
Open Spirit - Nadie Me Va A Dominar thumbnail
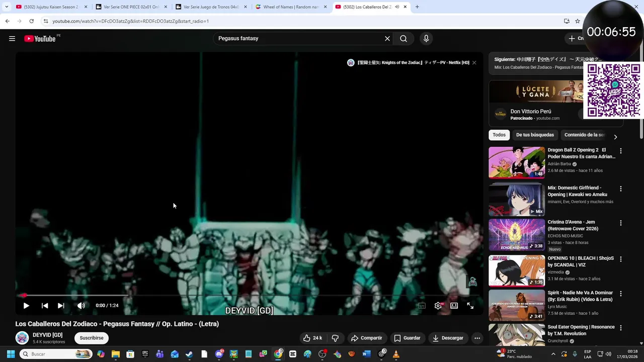point(517,305)
